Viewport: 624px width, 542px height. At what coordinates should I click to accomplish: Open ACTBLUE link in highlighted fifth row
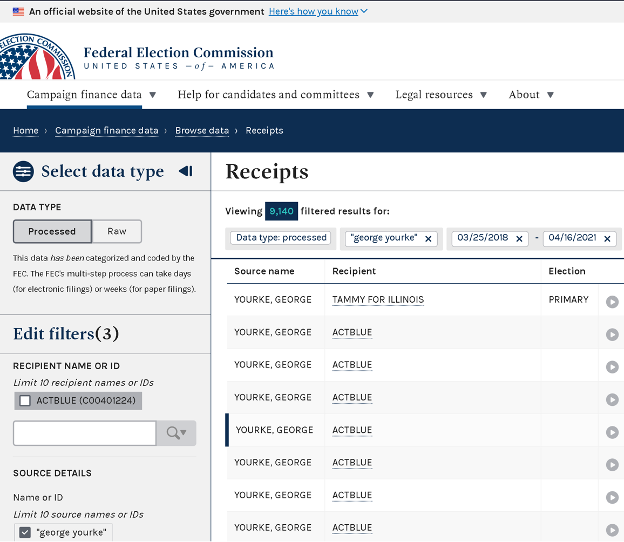(x=352, y=430)
